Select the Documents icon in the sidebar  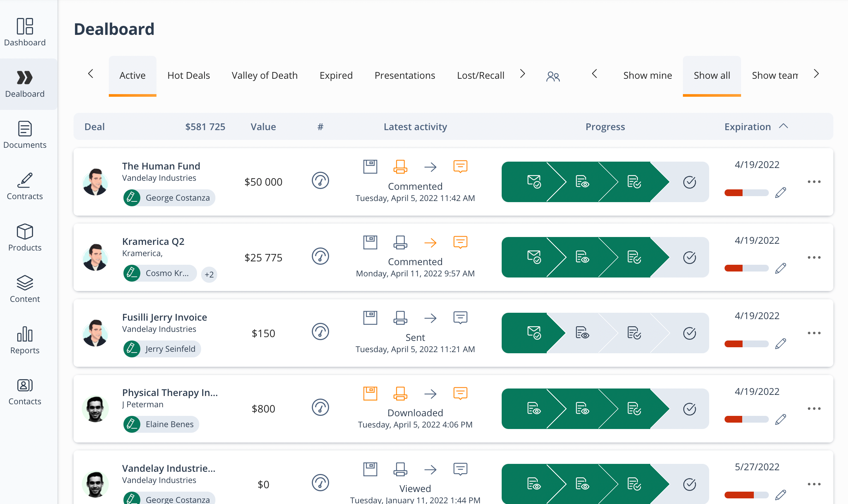(25, 134)
